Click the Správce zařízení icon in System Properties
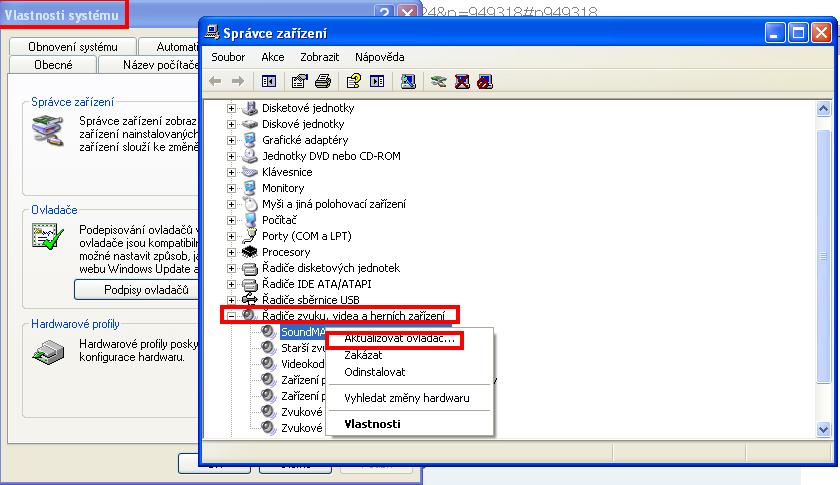Screen dimensions: 840x485 48,131
